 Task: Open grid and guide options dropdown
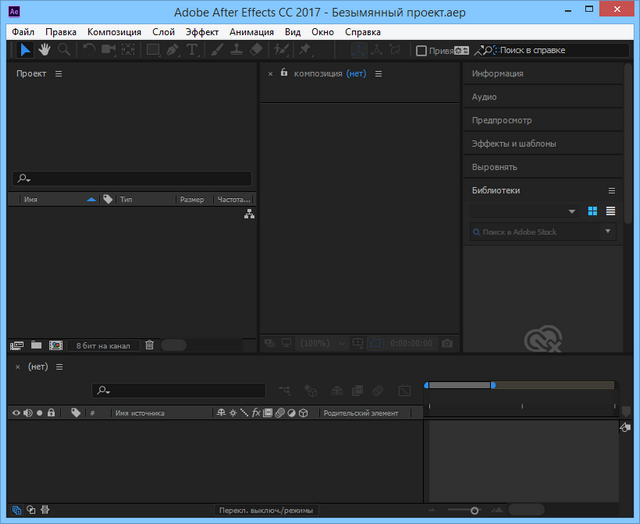[x=358, y=343]
